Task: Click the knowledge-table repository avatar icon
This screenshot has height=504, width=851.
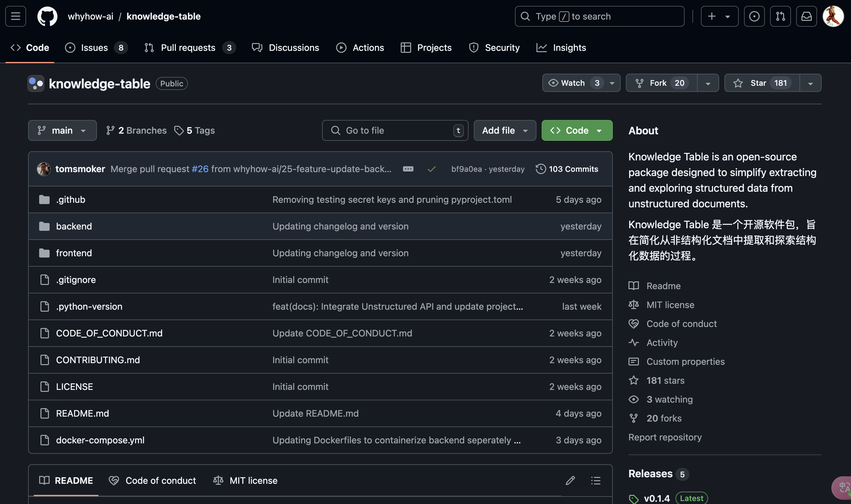Action: click(36, 83)
